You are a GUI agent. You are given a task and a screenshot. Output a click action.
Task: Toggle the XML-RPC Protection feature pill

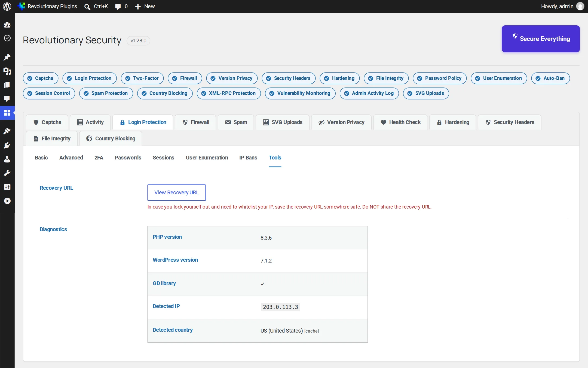229,93
